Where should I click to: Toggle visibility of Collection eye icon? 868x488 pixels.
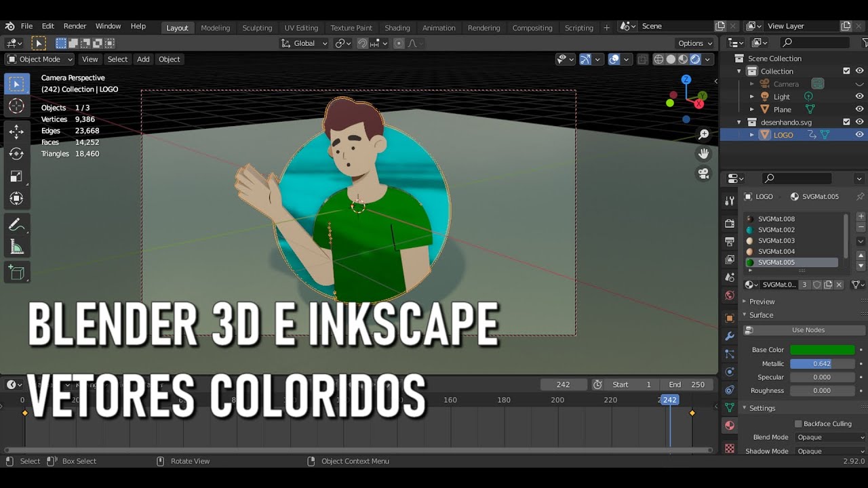(x=859, y=71)
